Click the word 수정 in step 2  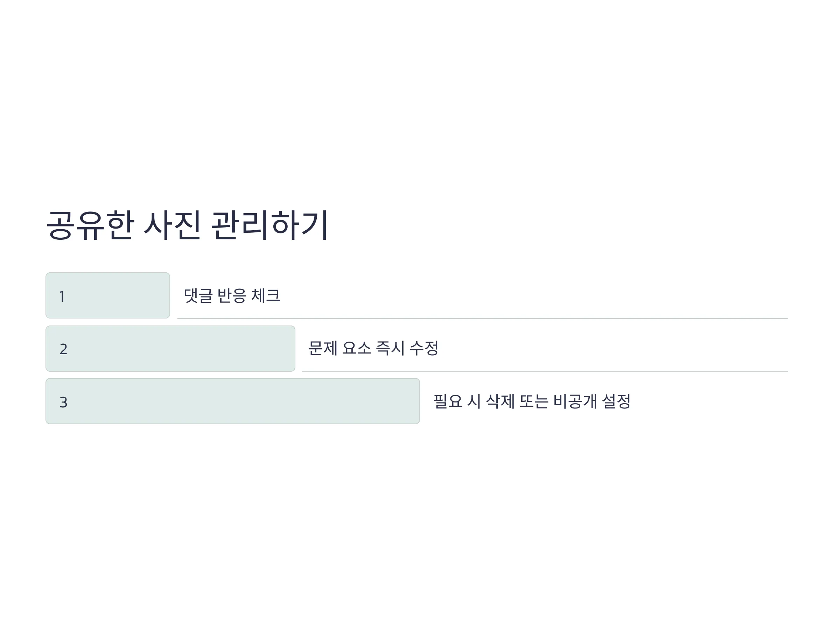(x=424, y=348)
